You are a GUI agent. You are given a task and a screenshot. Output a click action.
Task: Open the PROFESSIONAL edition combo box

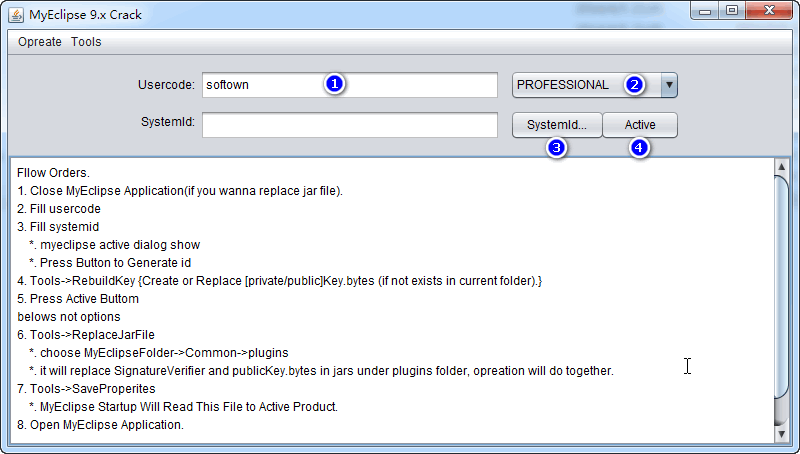[x=586, y=85]
